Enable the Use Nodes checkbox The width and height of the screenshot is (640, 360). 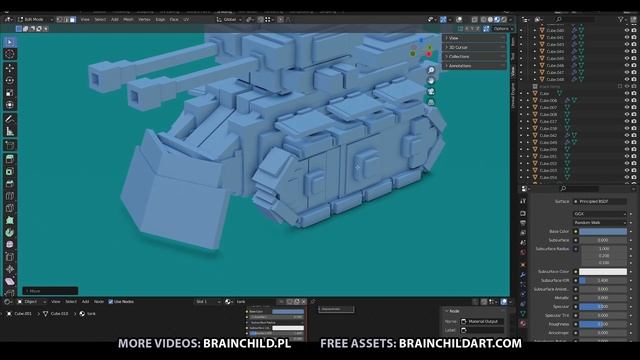click(x=111, y=302)
